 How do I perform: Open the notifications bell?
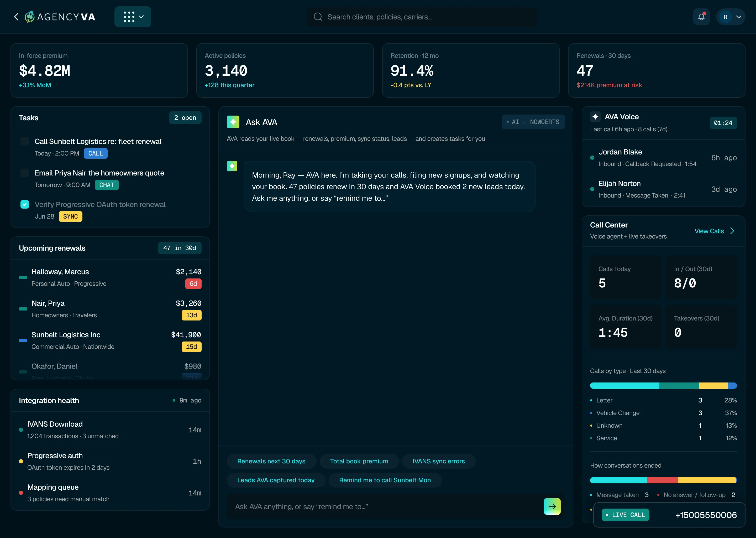[x=701, y=17]
